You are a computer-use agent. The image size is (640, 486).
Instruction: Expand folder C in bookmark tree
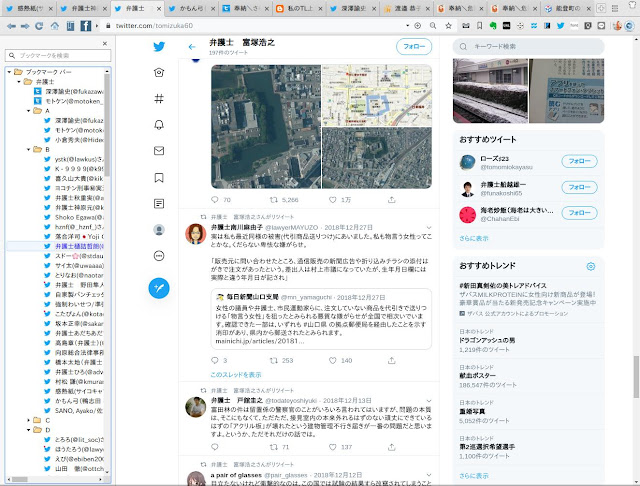(x=29, y=420)
